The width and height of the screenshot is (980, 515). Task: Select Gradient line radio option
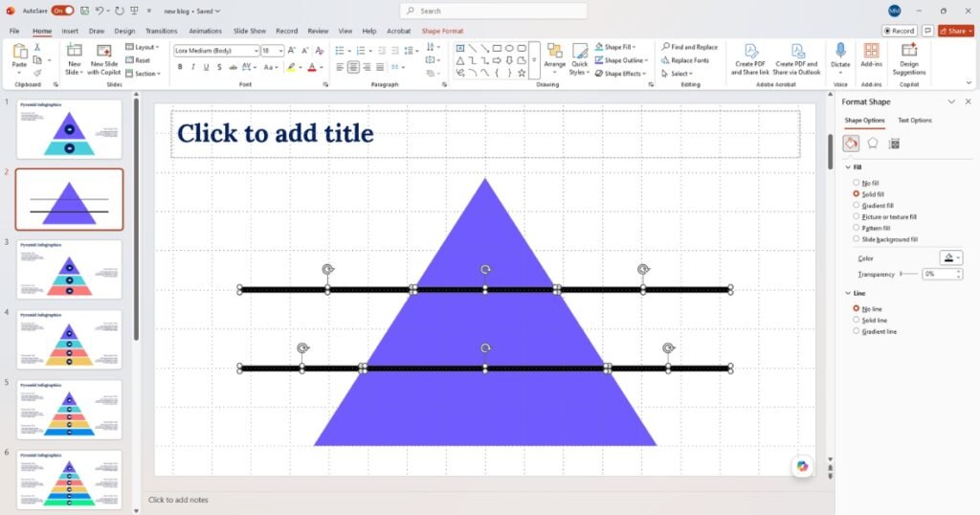(x=857, y=330)
